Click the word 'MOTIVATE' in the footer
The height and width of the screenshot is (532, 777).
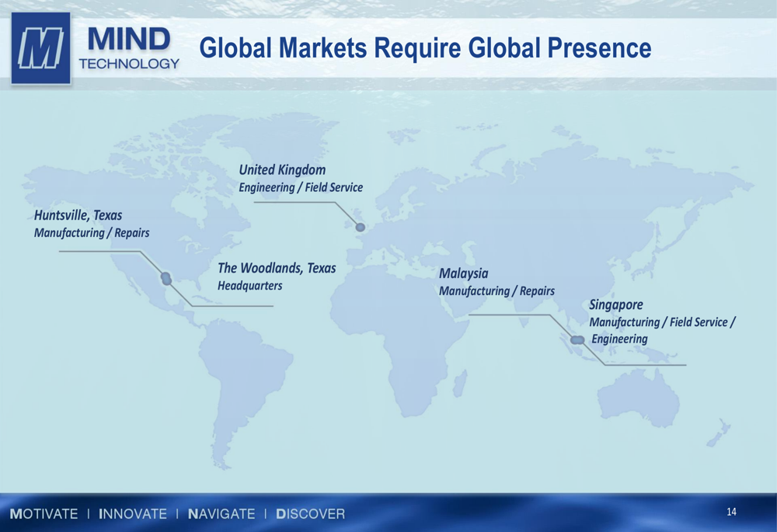click(x=44, y=514)
